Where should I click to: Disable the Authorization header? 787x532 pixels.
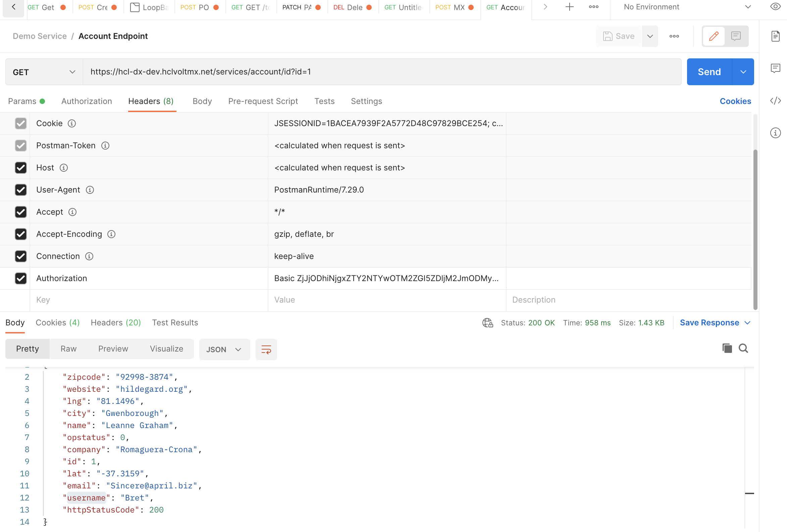(21, 278)
